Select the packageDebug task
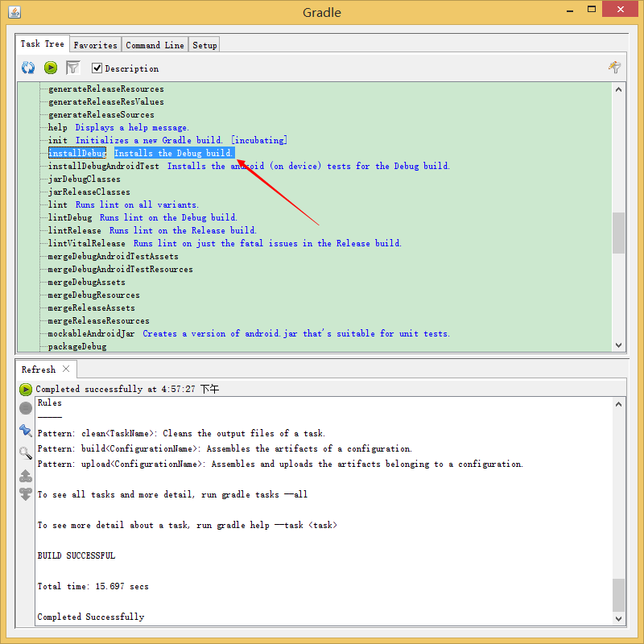Screen dimensions: 644x644 (x=77, y=346)
